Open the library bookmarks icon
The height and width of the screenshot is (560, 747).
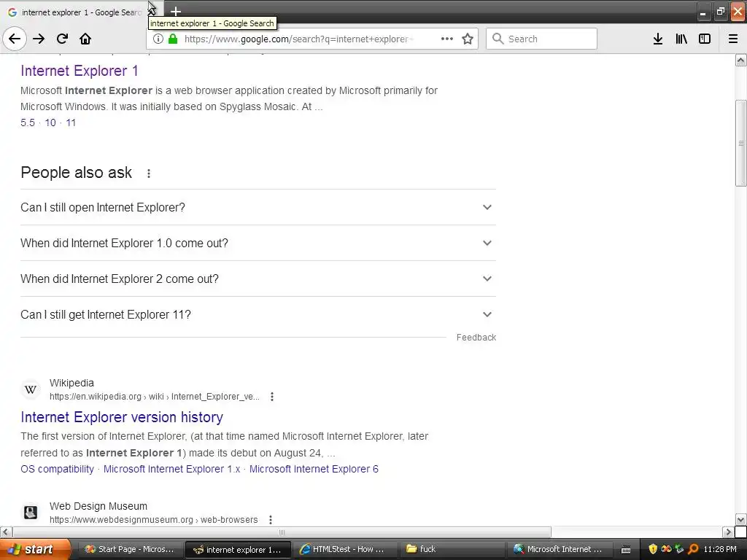point(681,39)
